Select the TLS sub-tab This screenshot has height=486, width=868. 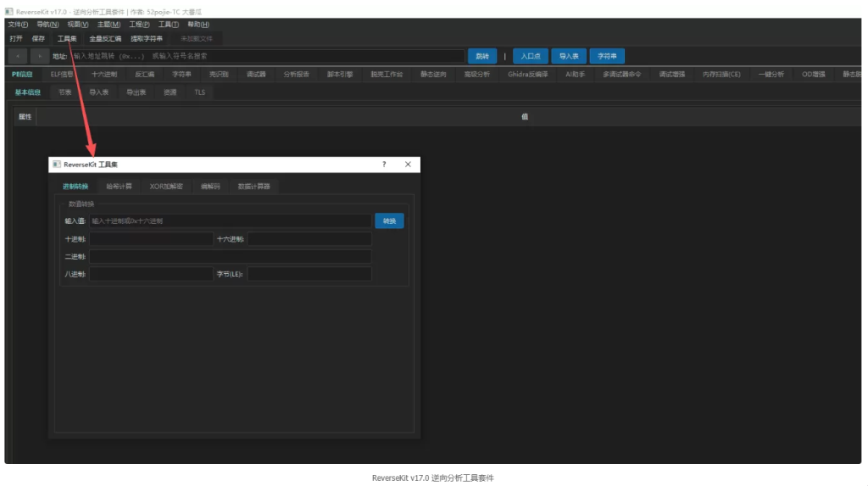200,92
